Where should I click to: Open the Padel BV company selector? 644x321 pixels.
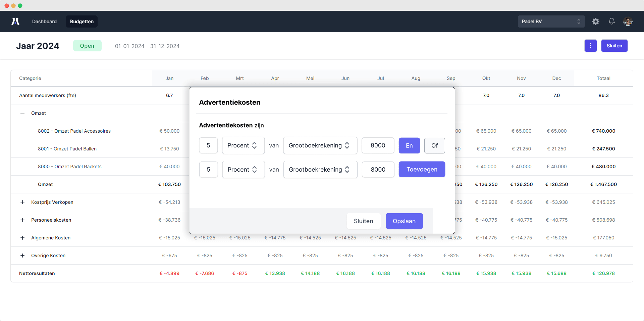551,21
